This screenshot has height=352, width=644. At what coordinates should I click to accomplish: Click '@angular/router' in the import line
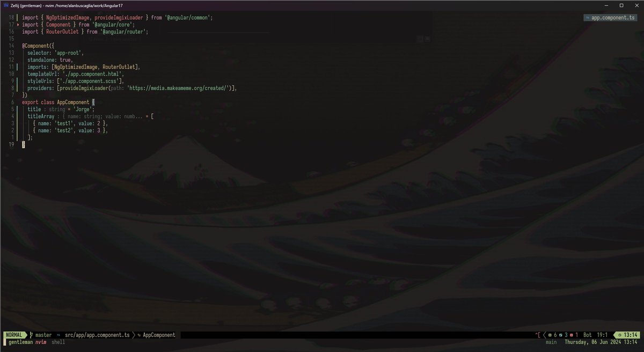[x=123, y=32]
